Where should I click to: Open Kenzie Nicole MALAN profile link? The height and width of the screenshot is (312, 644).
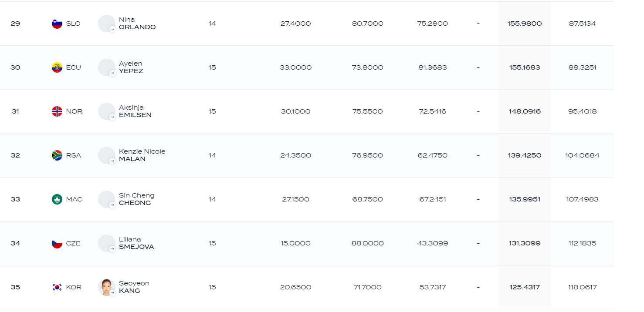point(142,155)
